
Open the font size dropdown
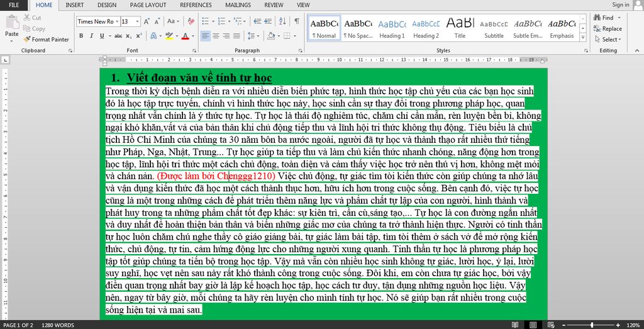(x=138, y=21)
